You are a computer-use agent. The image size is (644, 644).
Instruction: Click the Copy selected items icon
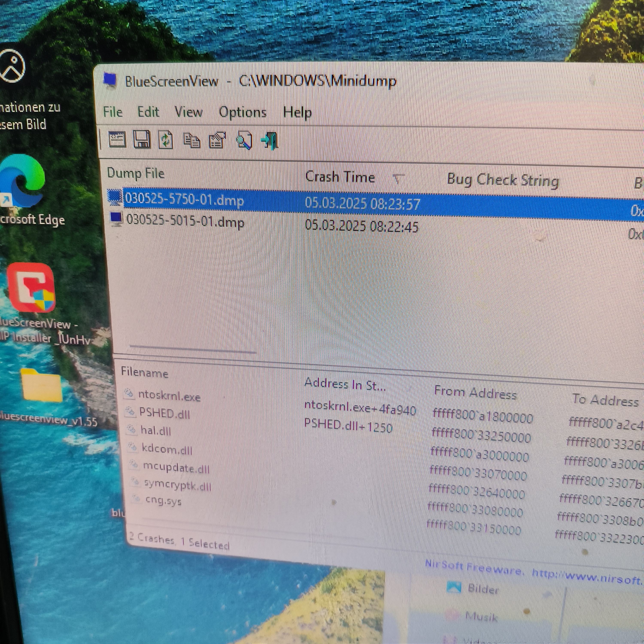192,140
